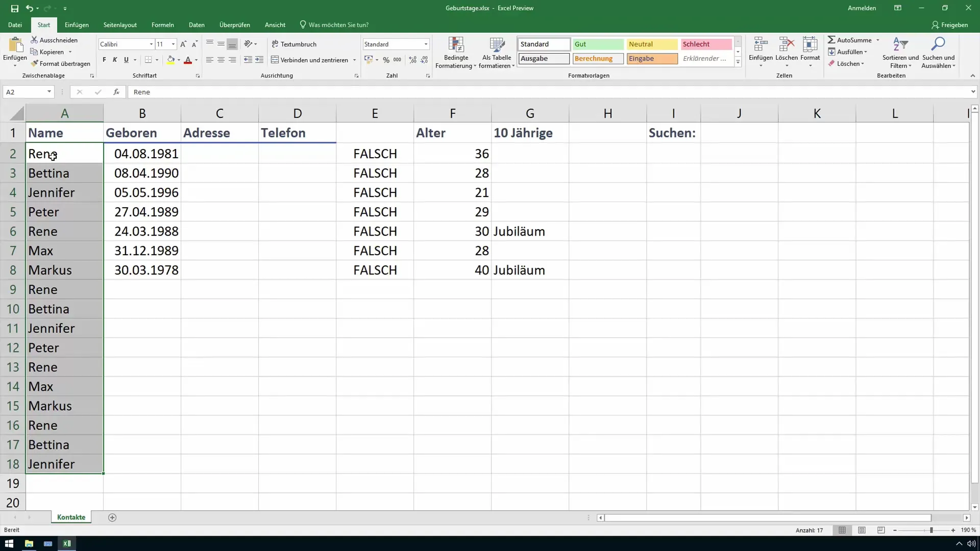Image resolution: width=980 pixels, height=551 pixels.
Task: Decrease font size with smaller A icon
Action: (194, 44)
